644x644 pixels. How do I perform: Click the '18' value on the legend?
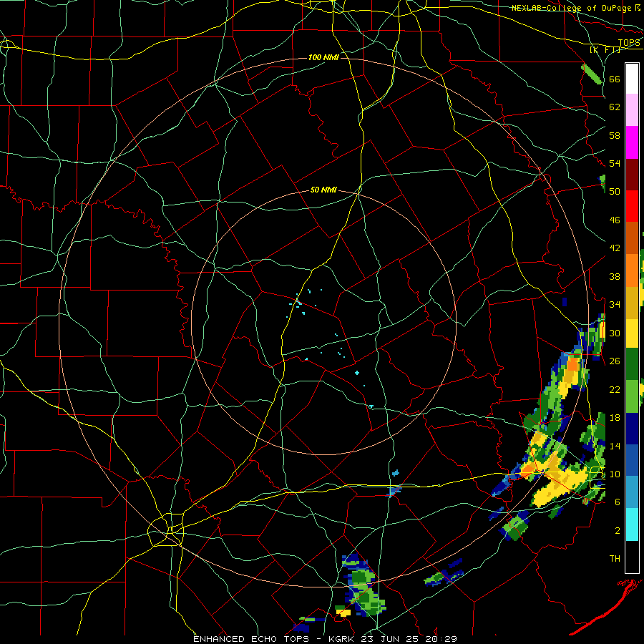point(615,418)
